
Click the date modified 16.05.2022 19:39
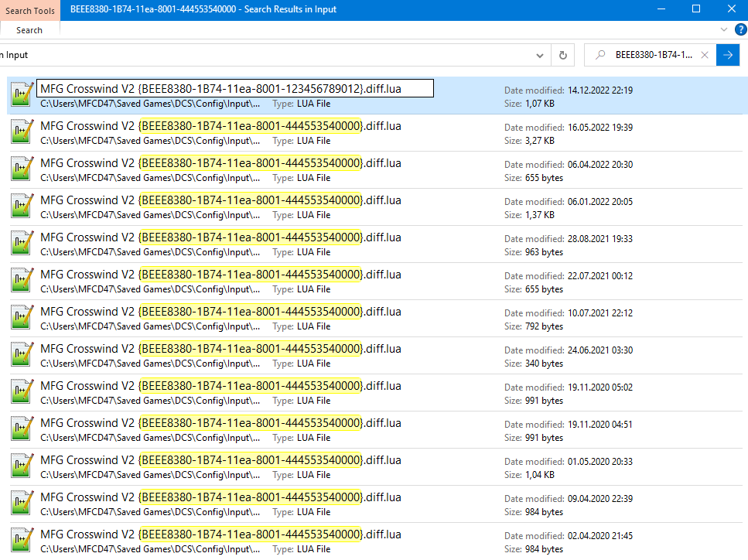click(600, 128)
